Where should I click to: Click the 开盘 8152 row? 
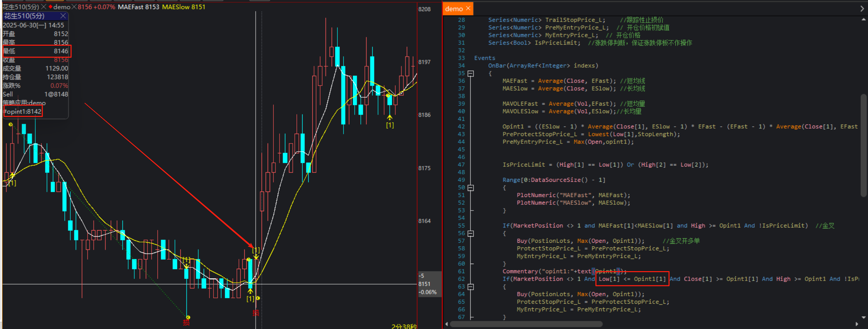click(x=35, y=34)
